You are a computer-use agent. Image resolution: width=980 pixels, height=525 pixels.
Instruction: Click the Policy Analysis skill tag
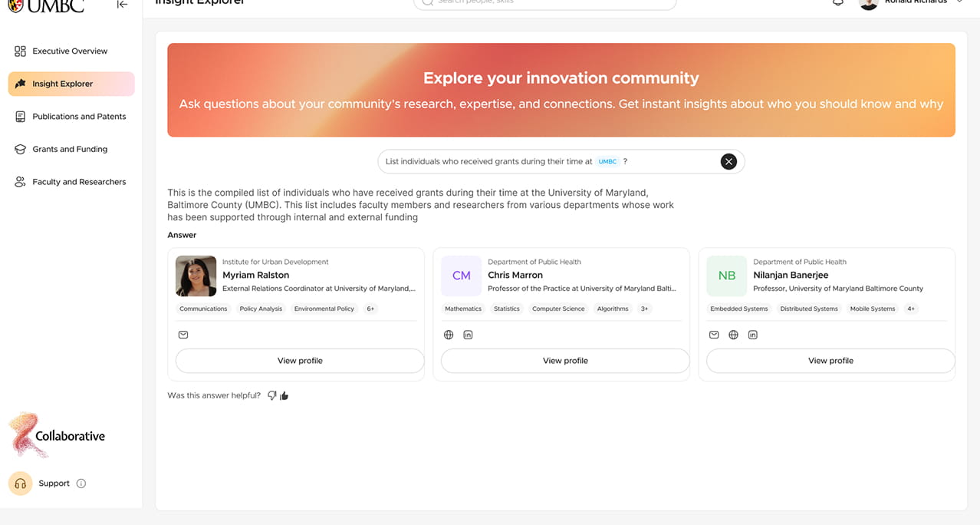tap(261, 309)
